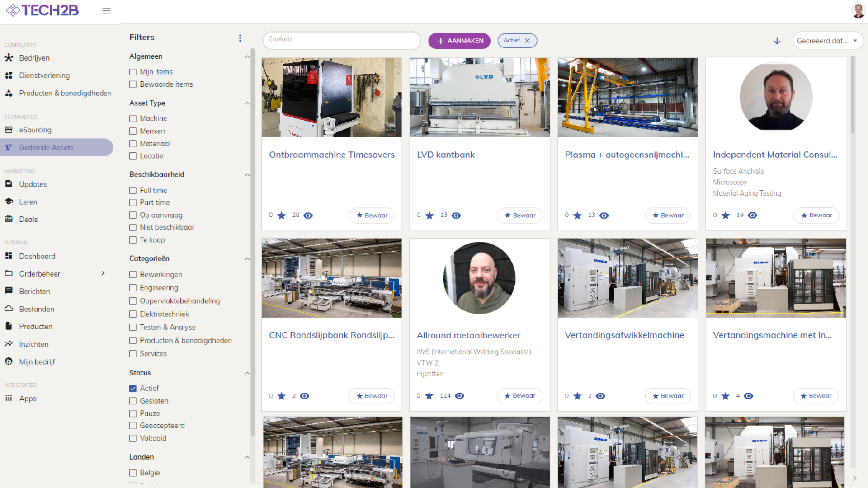Click the Apps grid icon in sidebar
Image resolution: width=868 pixels, height=488 pixels.
coord(9,398)
